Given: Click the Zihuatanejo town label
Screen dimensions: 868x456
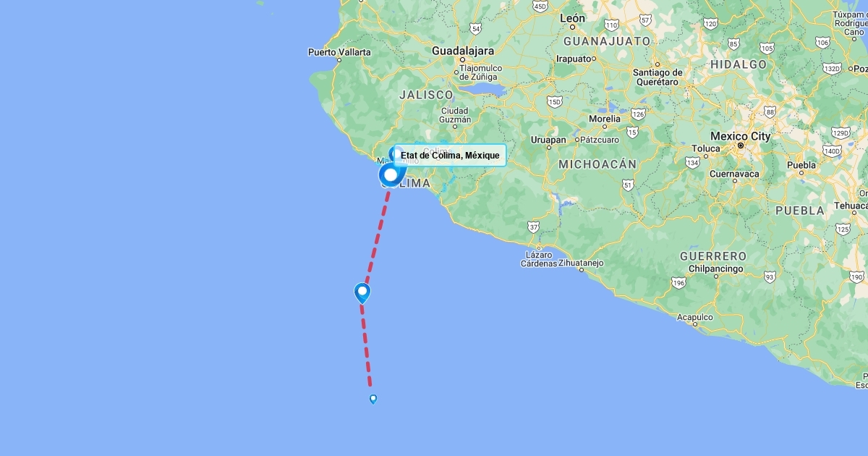Looking at the screenshot, I should pyautogui.click(x=582, y=263).
